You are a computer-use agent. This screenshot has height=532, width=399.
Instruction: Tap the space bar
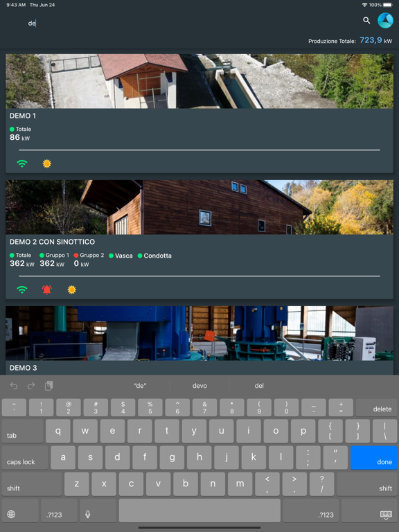coord(199,511)
